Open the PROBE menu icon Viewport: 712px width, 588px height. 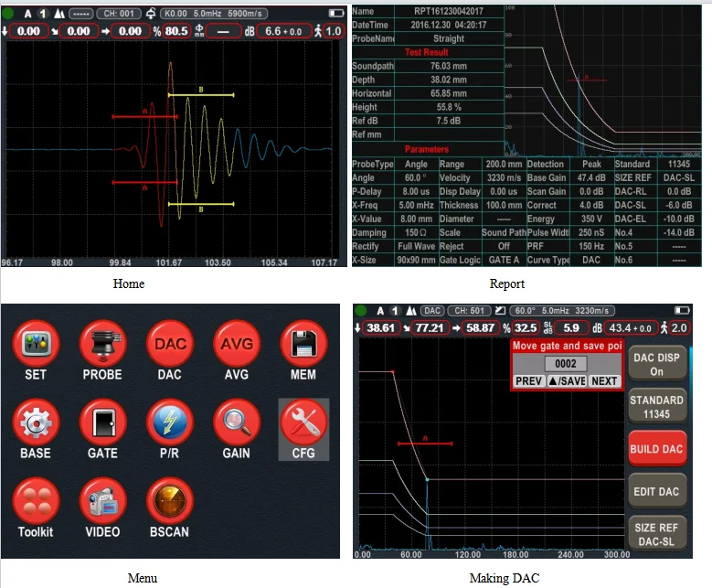click(x=102, y=343)
